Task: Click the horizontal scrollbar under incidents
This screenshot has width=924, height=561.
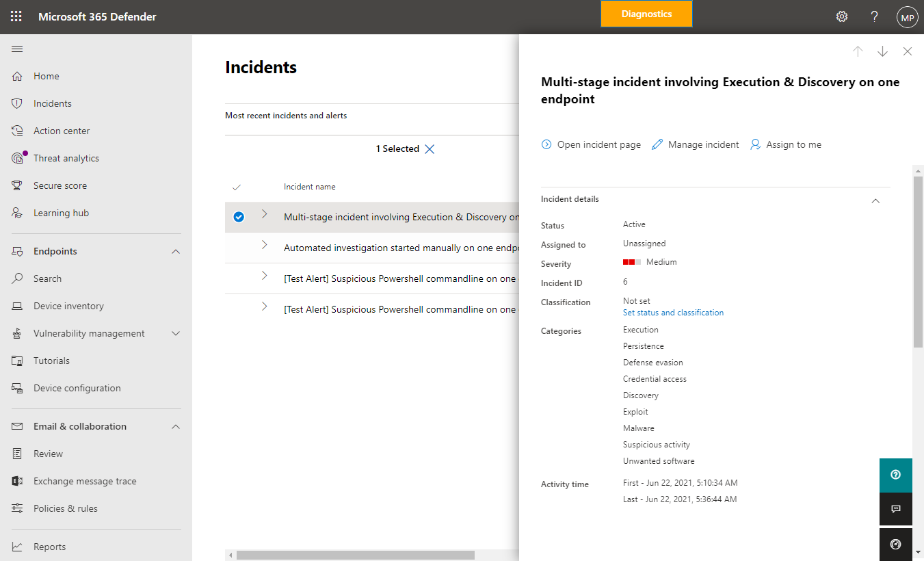Action: click(355, 555)
